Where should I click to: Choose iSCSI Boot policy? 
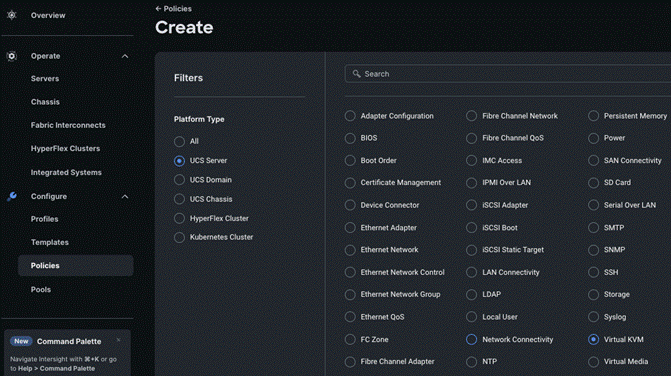472,228
